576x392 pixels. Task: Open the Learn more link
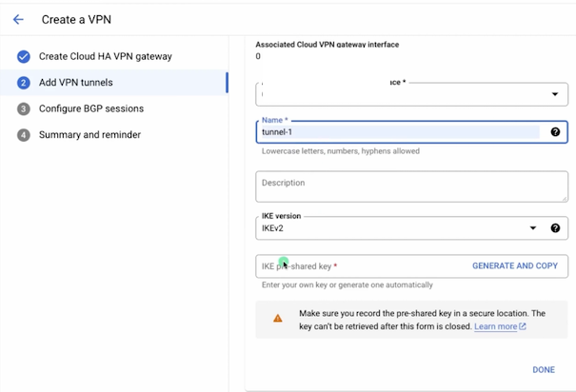[x=496, y=326]
